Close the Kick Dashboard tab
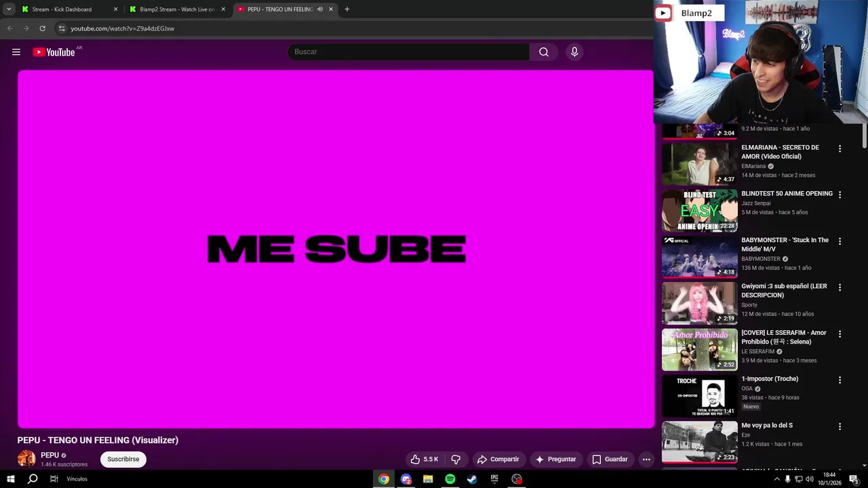The height and width of the screenshot is (488, 868). (115, 9)
